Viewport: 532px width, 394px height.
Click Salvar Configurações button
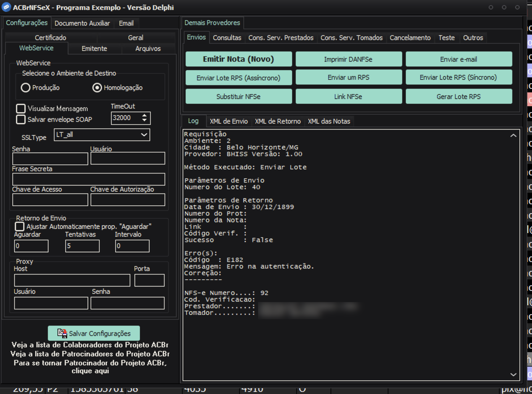[x=94, y=333]
